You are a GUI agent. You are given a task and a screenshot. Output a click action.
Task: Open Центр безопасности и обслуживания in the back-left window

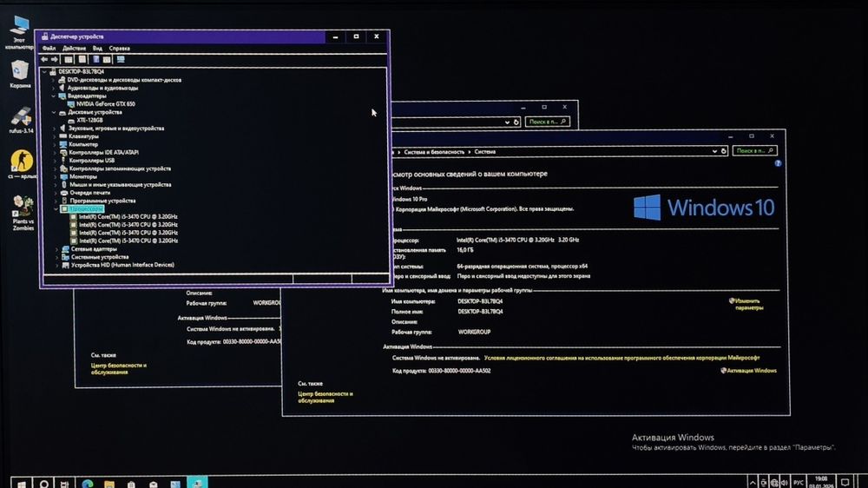click(118, 369)
